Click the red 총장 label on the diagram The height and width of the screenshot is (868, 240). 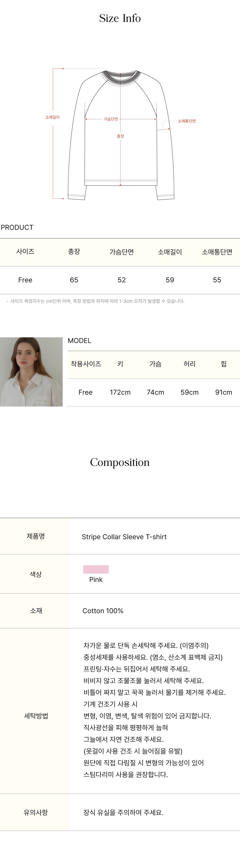120,136
